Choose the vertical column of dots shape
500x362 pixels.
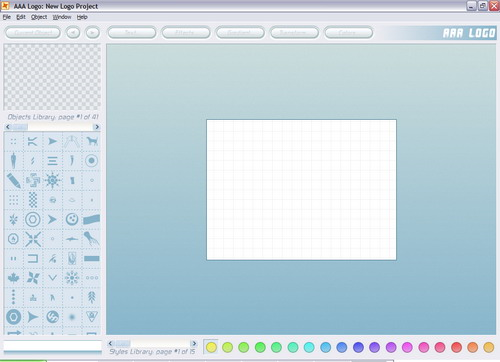[13, 297]
